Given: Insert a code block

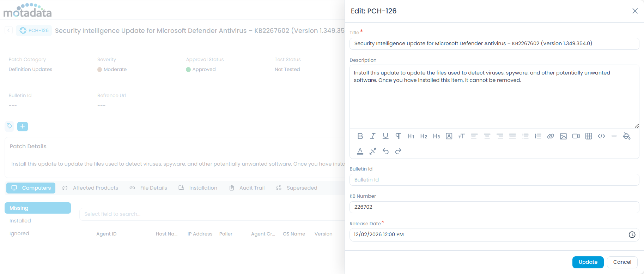Looking at the screenshot, I should [x=601, y=136].
